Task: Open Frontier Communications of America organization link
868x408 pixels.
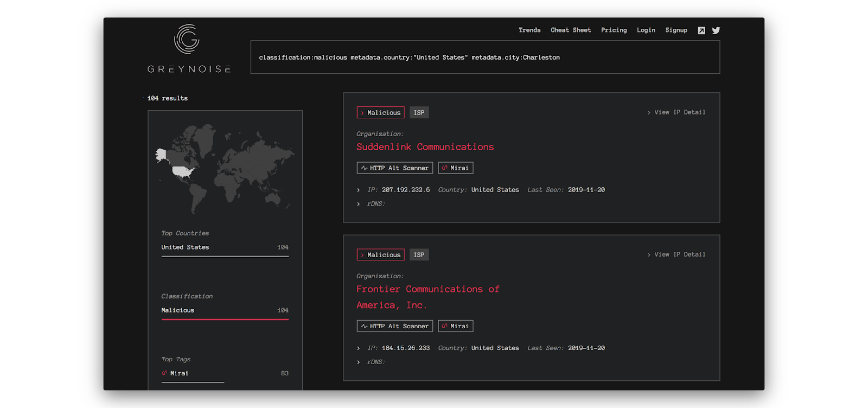Action: 428,297
